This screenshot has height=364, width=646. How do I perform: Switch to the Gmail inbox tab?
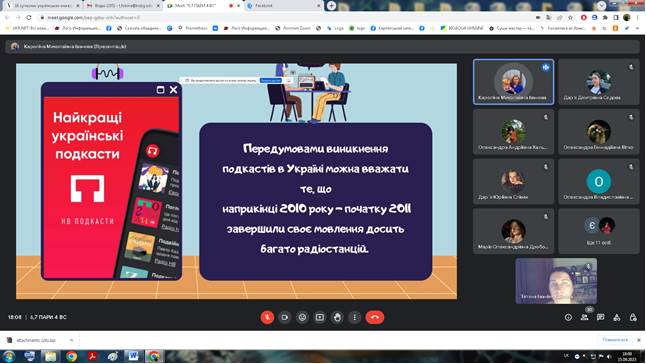coord(123,6)
